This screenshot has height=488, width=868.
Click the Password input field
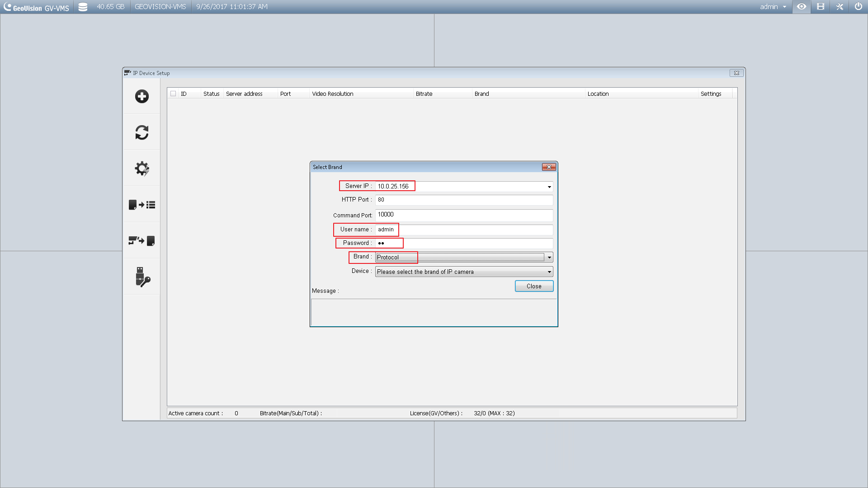coord(463,243)
